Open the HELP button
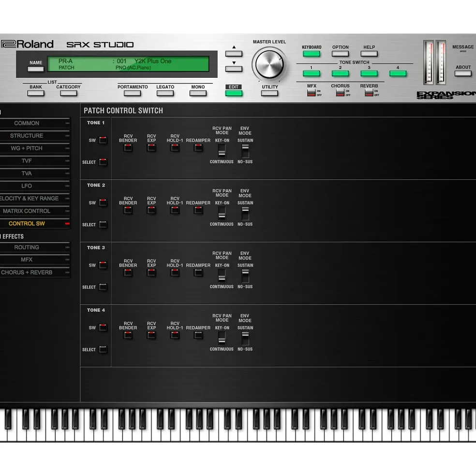476x476 pixels. click(x=369, y=54)
